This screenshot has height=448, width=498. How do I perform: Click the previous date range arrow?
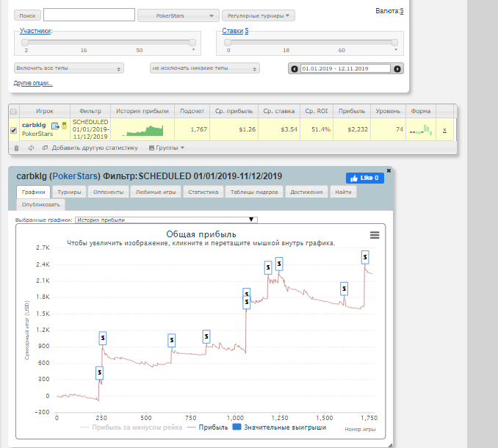[295, 69]
